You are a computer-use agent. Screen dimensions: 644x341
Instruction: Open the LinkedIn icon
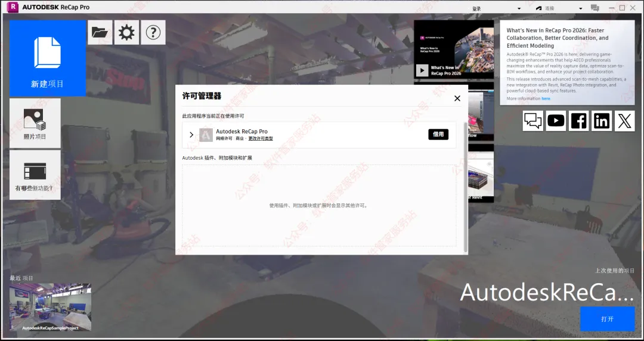pos(602,121)
